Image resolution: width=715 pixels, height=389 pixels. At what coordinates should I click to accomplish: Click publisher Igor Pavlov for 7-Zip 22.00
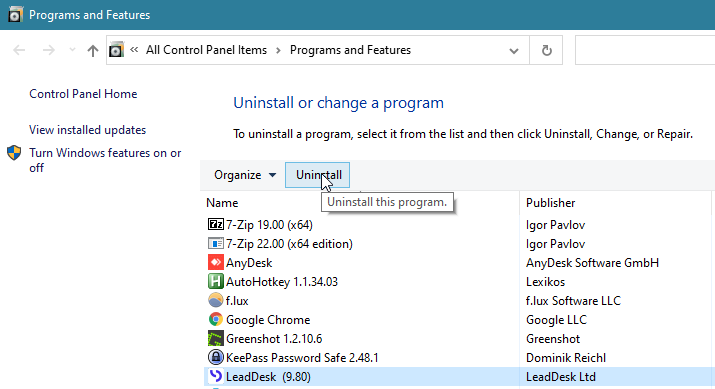tap(555, 244)
